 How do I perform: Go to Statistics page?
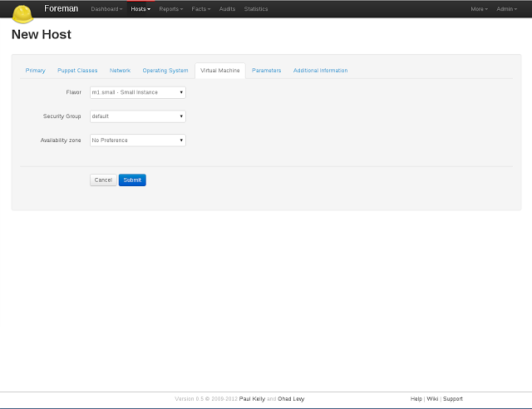[x=256, y=9]
